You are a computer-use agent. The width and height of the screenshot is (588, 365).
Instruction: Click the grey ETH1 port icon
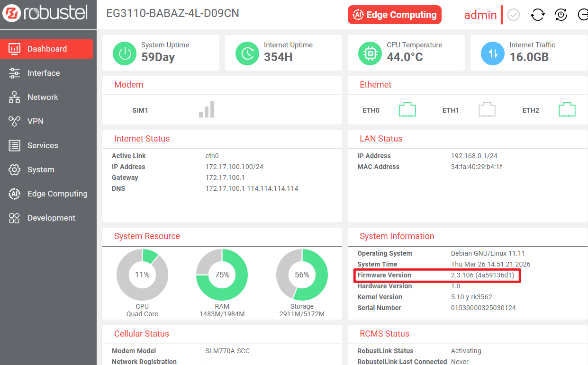coord(487,110)
